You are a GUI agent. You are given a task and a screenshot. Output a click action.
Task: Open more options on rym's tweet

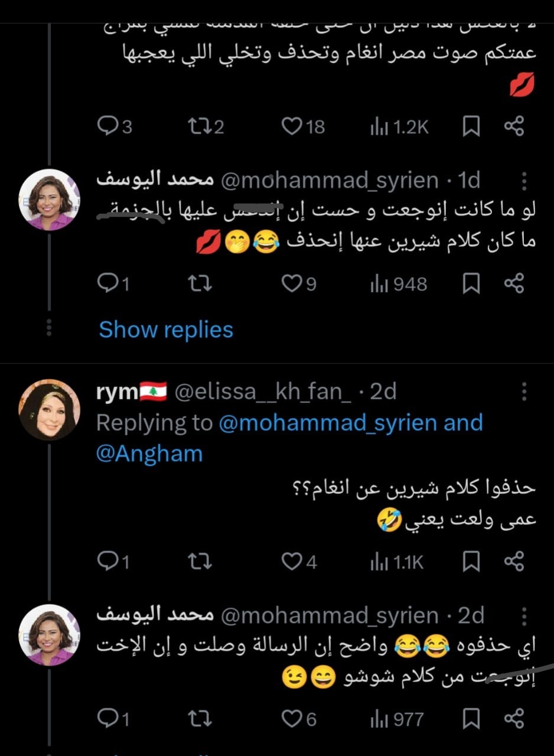tap(524, 392)
